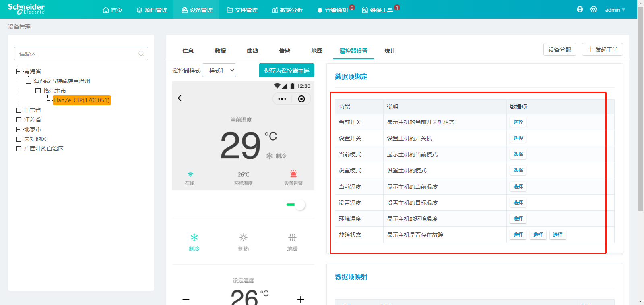Image resolution: width=644 pixels, height=305 pixels.
Task: Click second 选择 in 故障状态 row
Action: point(538,234)
